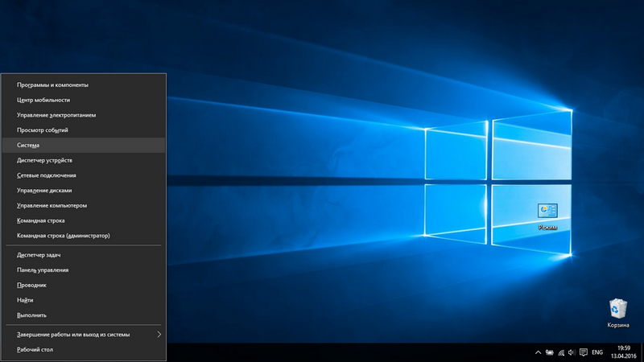Viewport: 644px width, 362px height.
Task: Open Программы и компоненты
Action: [x=84, y=85]
